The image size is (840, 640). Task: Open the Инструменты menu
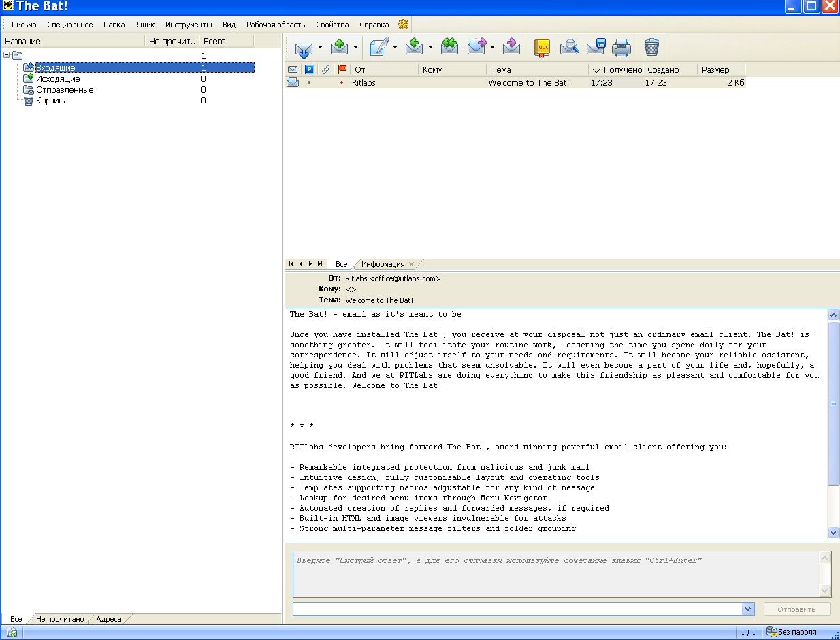[189, 25]
